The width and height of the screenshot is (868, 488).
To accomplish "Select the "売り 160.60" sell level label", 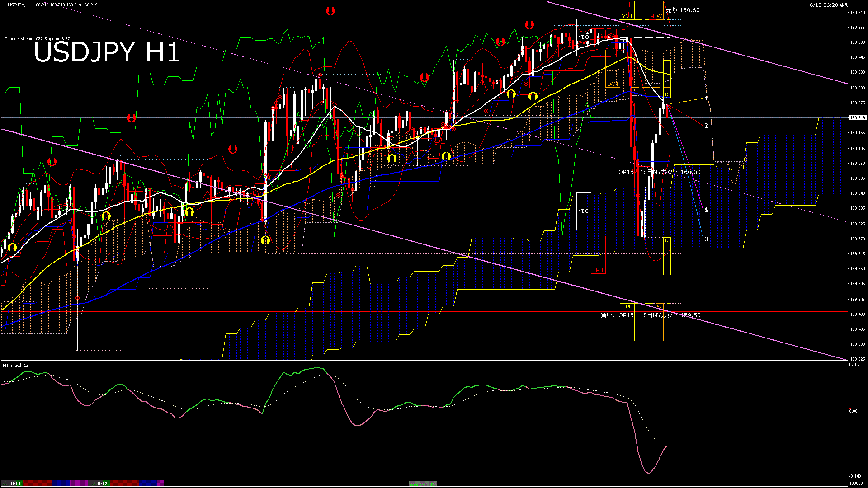I will (683, 10).
